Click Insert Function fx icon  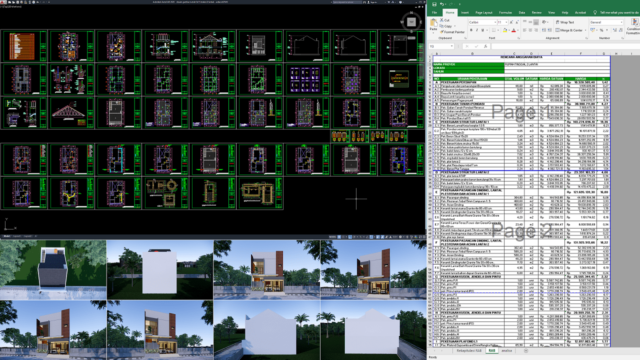(485, 46)
